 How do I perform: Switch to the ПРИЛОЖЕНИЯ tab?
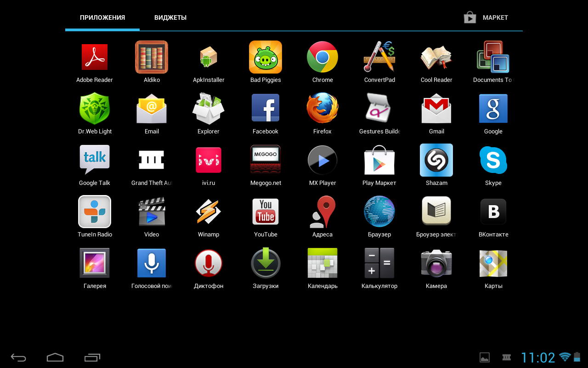coord(102,17)
